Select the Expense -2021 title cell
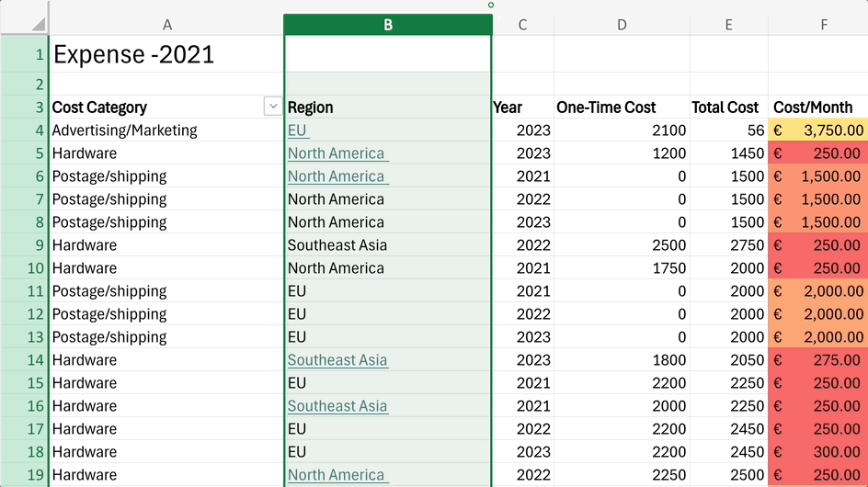 pyautogui.click(x=166, y=54)
